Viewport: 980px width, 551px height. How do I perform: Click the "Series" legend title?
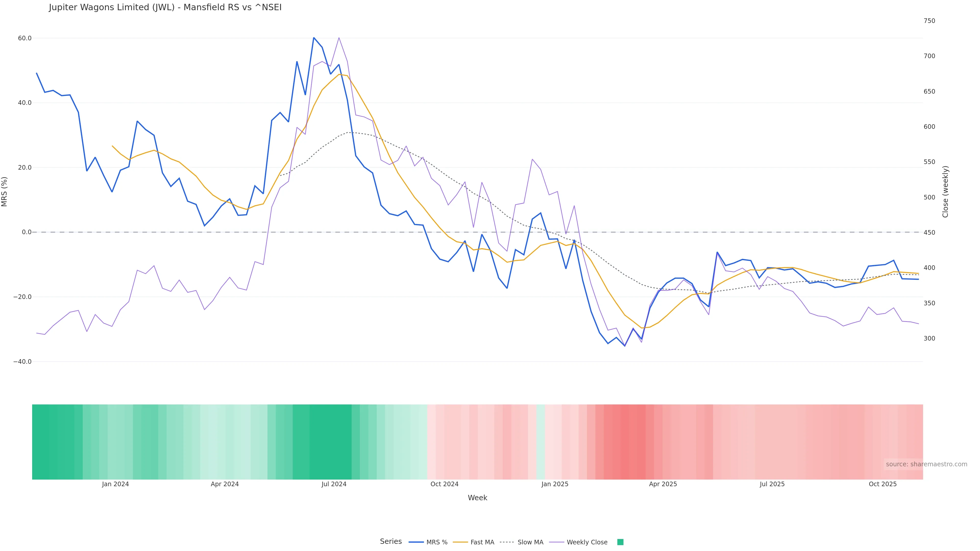(x=391, y=542)
